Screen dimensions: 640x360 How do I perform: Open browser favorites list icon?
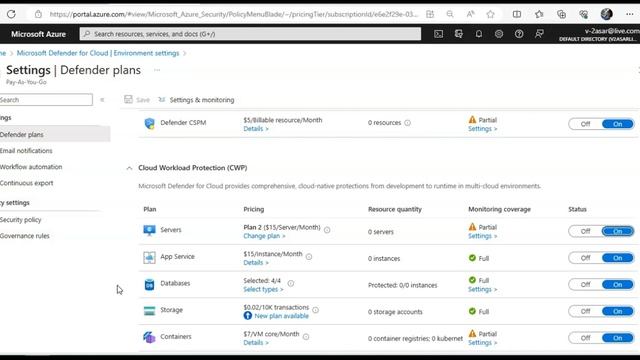539,14
